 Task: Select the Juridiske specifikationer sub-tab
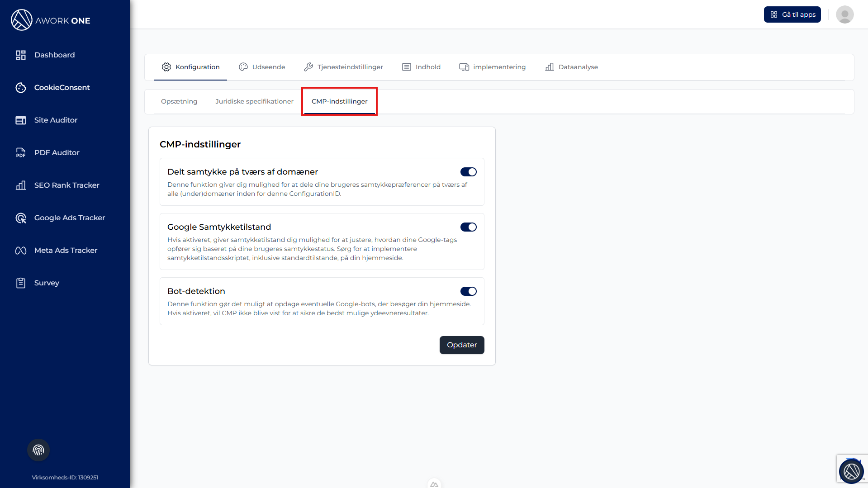pos(254,101)
